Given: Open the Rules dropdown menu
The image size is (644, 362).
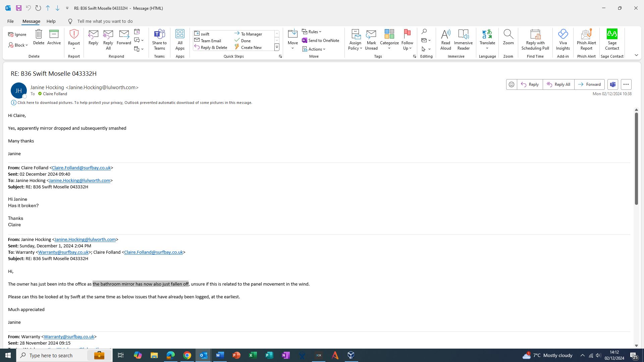Looking at the screenshot, I should pyautogui.click(x=312, y=32).
